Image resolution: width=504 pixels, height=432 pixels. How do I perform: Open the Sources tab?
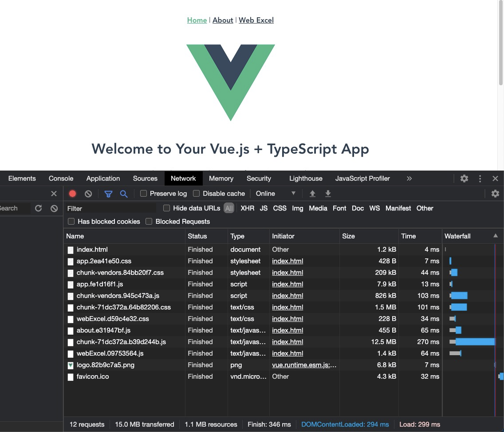[x=145, y=178]
